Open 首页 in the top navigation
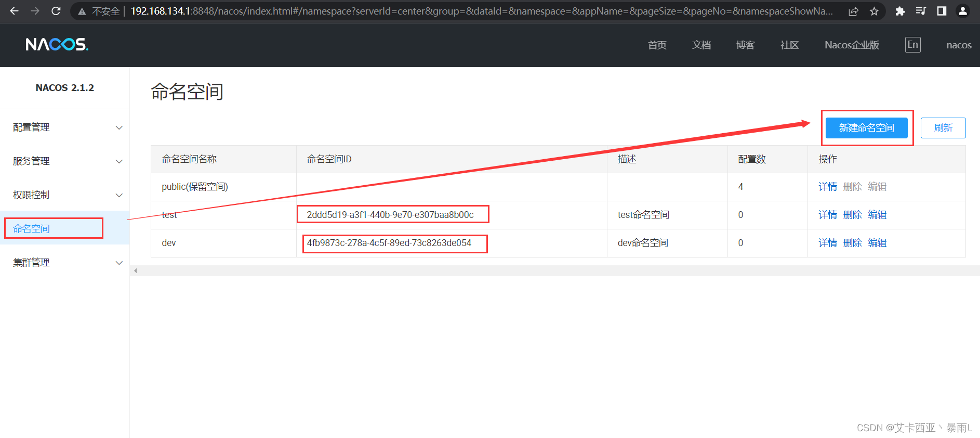980x438 pixels. [657, 45]
